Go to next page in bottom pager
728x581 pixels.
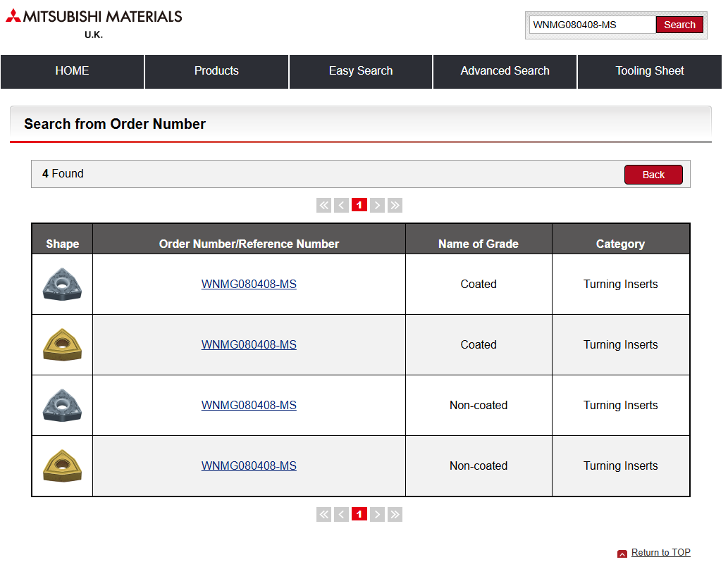(377, 514)
